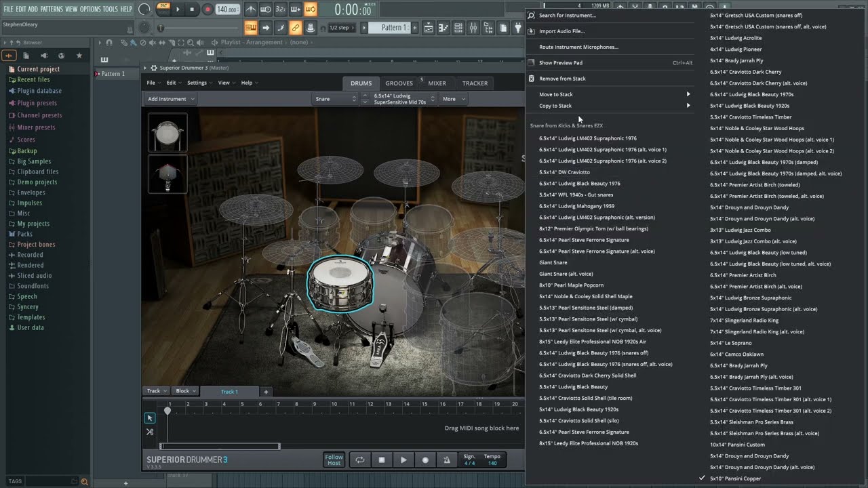
Task: Toggle the overdub button labeled W+
Action: 296,9
